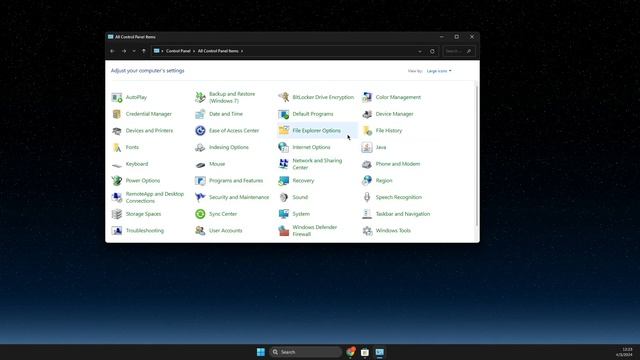Viewport: 640px width, 360px height.
Task: Click the Devices and Printers icon
Action: [x=117, y=131]
